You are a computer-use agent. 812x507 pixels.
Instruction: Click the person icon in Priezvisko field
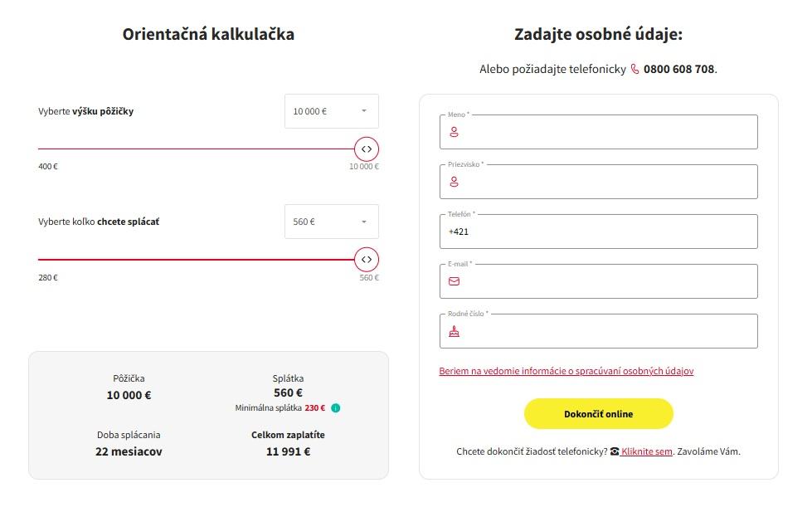[x=454, y=182]
